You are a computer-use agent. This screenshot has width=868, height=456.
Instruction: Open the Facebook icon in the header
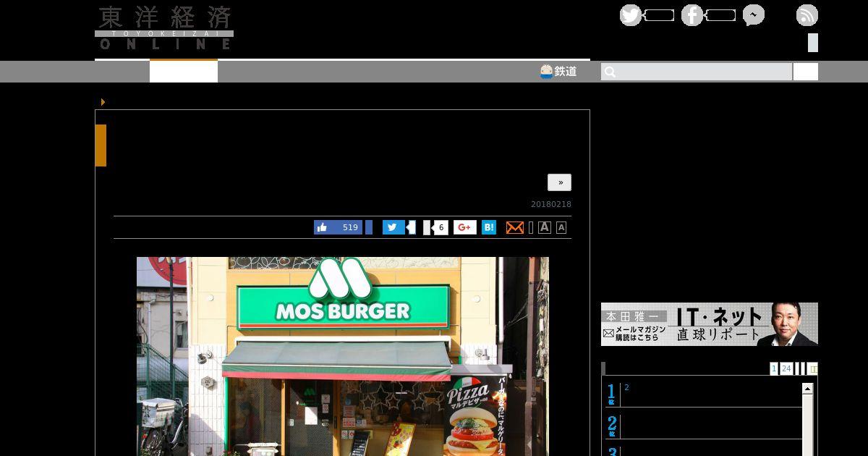[x=692, y=15]
